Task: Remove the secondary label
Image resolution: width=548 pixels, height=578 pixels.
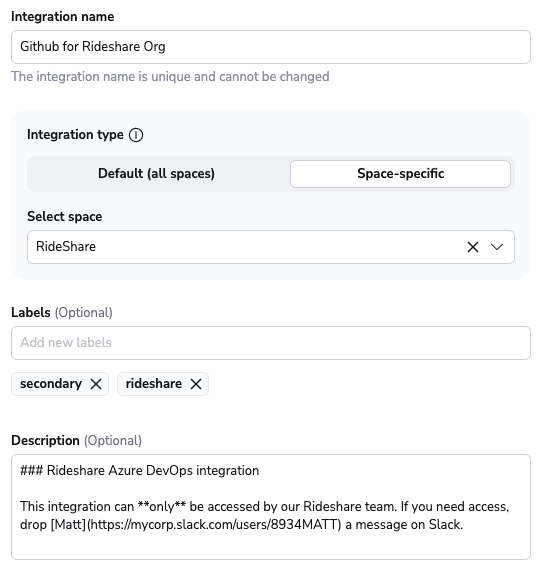Action: (x=96, y=384)
